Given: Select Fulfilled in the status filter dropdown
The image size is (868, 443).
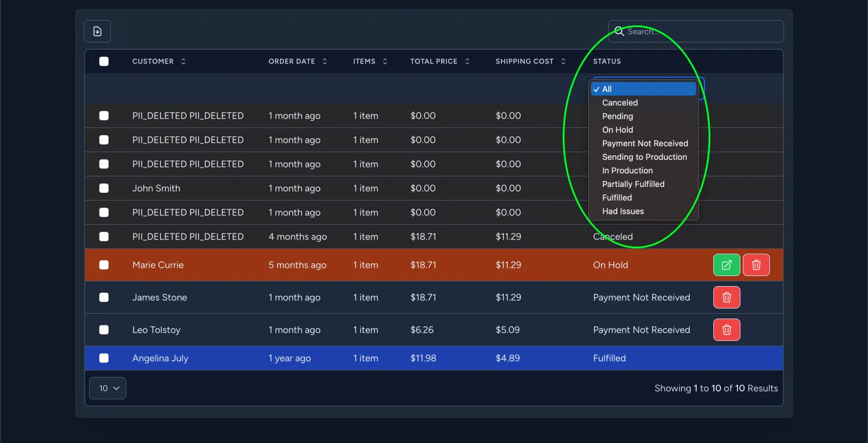Looking at the screenshot, I should pos(616,198).
